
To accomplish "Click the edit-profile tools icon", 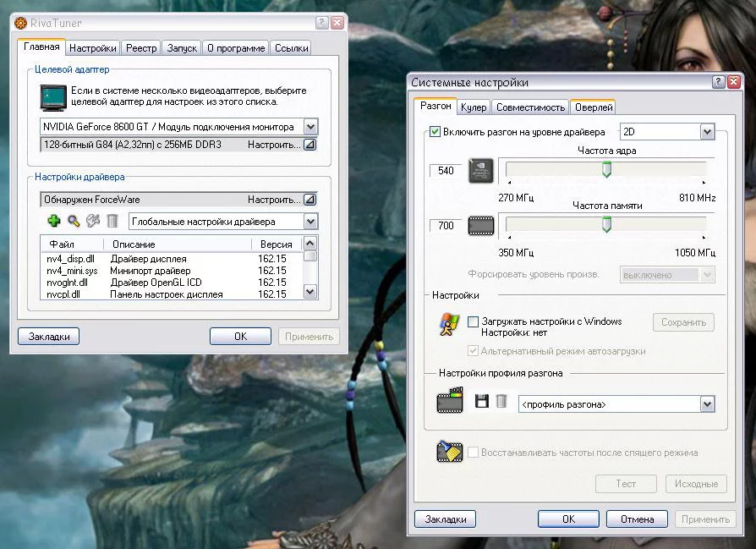I will click(x=92, y=221).
